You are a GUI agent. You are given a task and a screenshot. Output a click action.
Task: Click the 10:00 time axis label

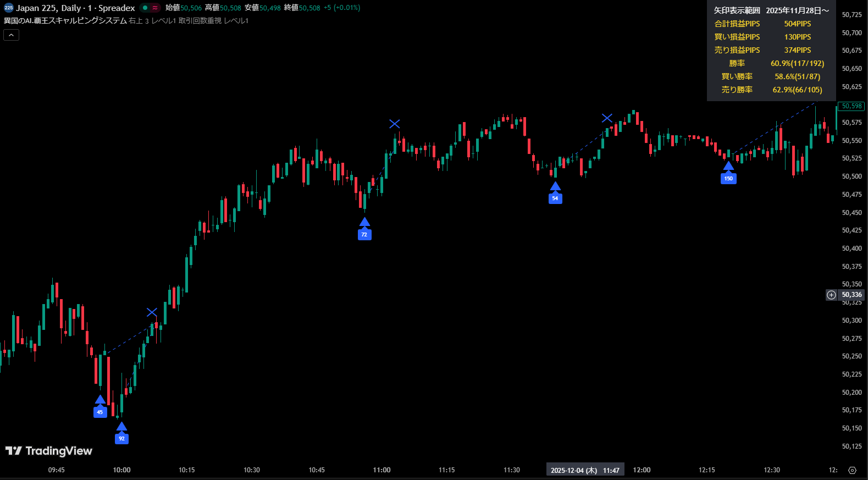121,470
